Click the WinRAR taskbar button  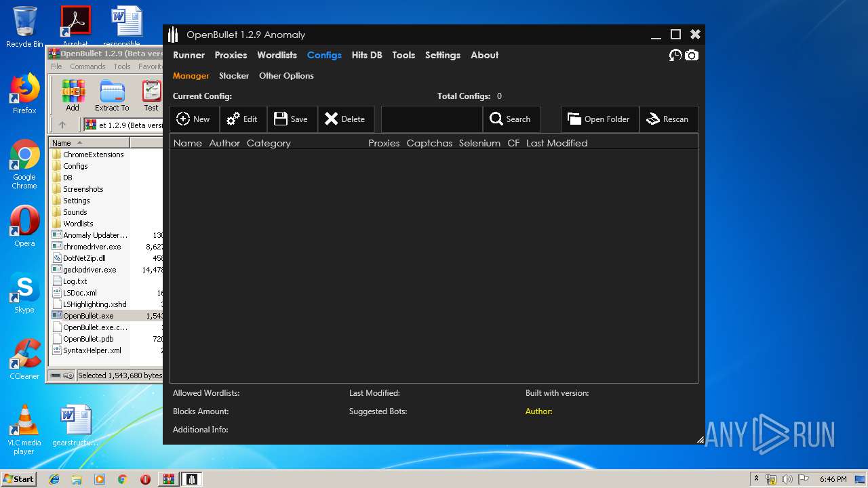coord(168,479)
